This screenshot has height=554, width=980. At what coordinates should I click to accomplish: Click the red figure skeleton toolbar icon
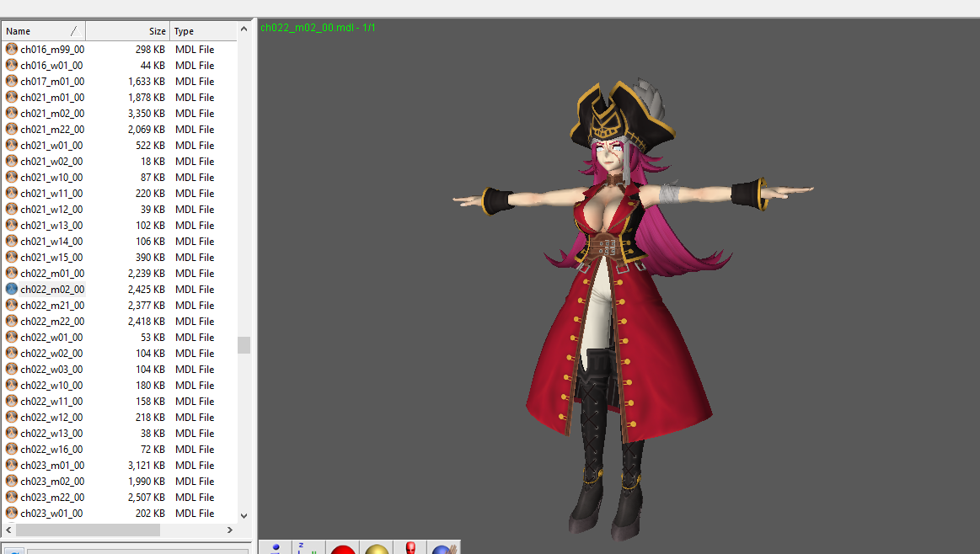[410, 548]
